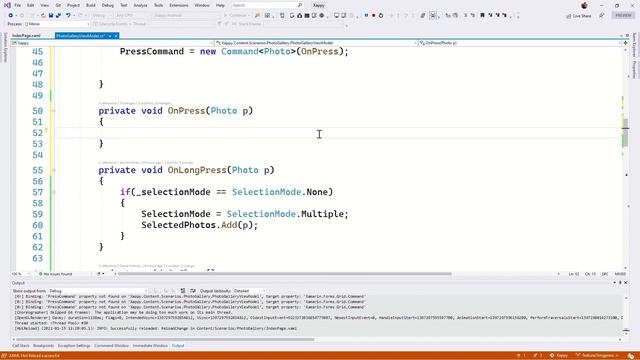Screen dimensions: 640x360
Task: Click the Live Share button
Action: coord(579,16)
